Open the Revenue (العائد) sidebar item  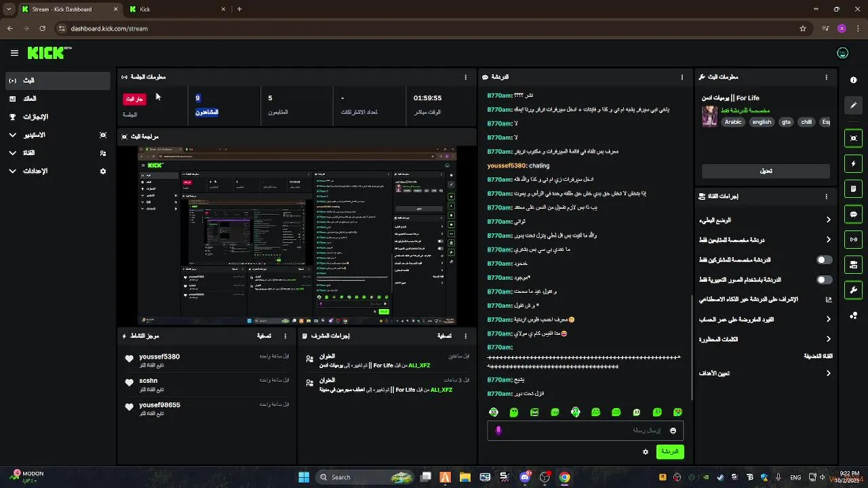tap(58, 99)
